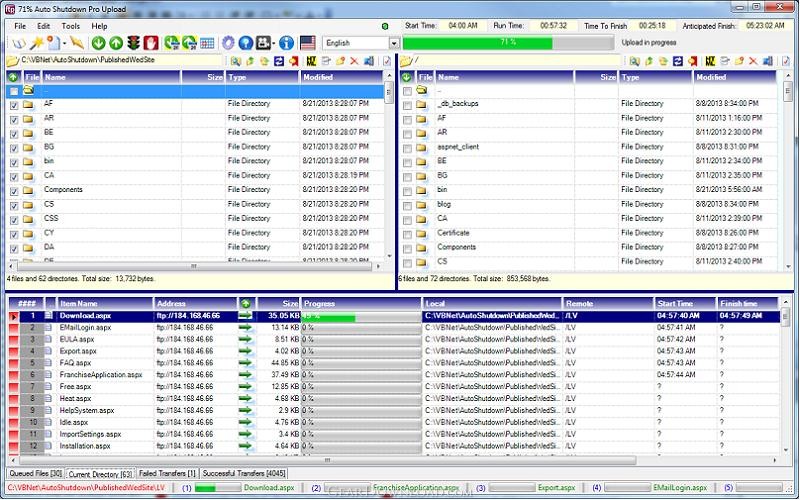The image size is (800, 500).
Task: Click the remote pane red delete X icon
Action: coord(753,61)
